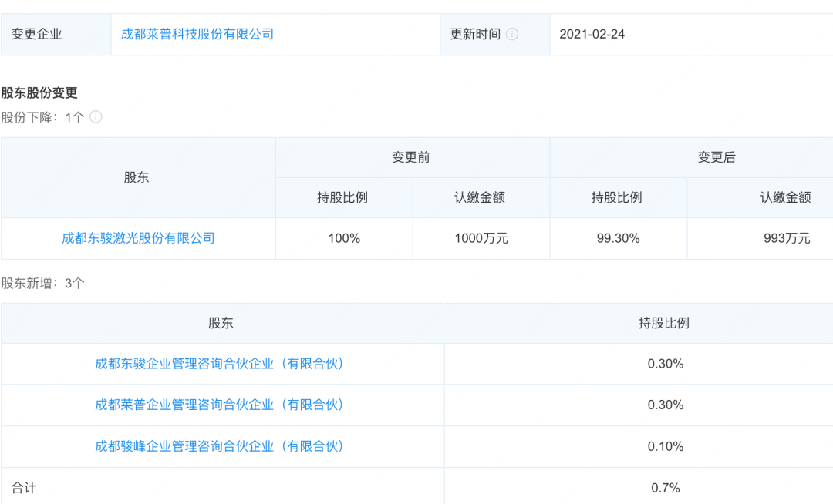Click 股东 header in the share decrease table
The width and height of the screenshot is (833, 504).
coord(137,178)
